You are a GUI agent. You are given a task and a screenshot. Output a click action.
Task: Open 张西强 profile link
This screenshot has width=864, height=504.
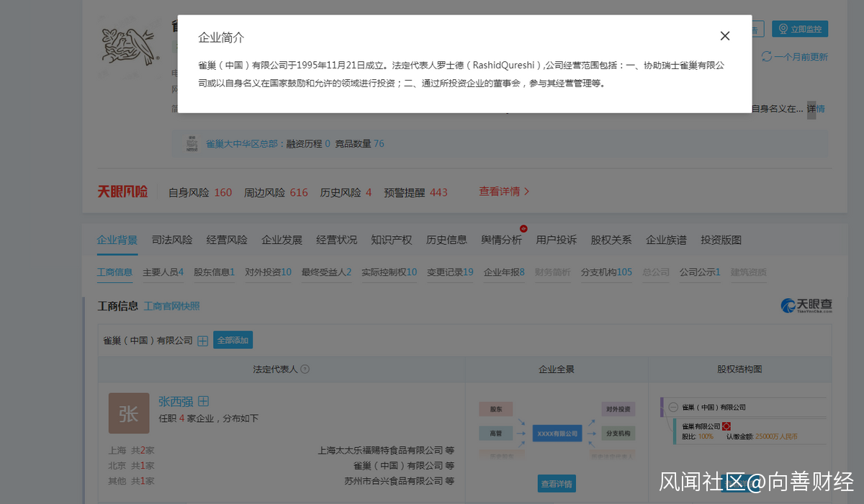176,402
